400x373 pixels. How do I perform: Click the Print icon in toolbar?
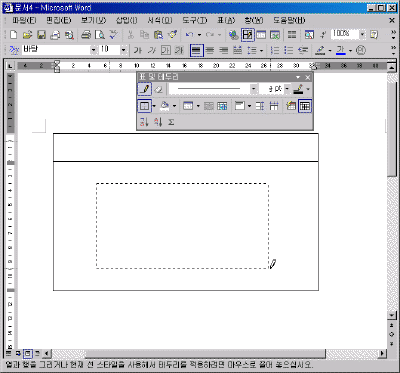tap(86, 35)
